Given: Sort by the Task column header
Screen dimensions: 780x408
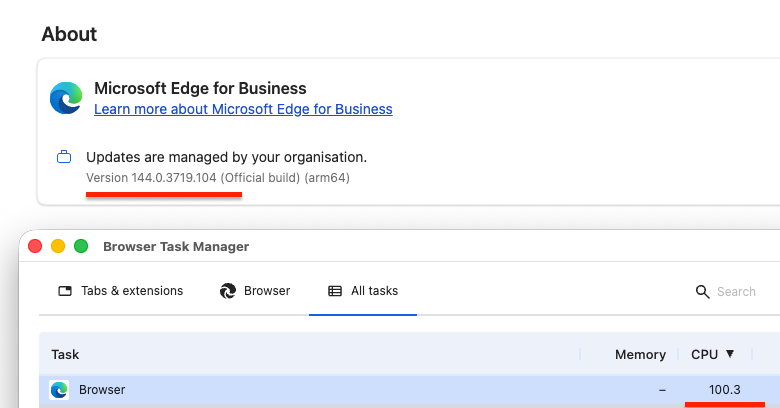Looking at the screenshot, I should pos(65,354).
